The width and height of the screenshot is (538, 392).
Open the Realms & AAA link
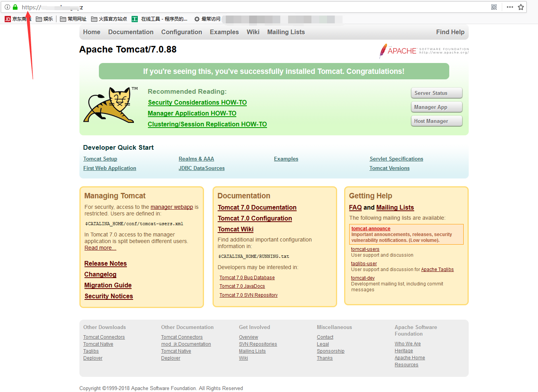click(x=196, y=159)
